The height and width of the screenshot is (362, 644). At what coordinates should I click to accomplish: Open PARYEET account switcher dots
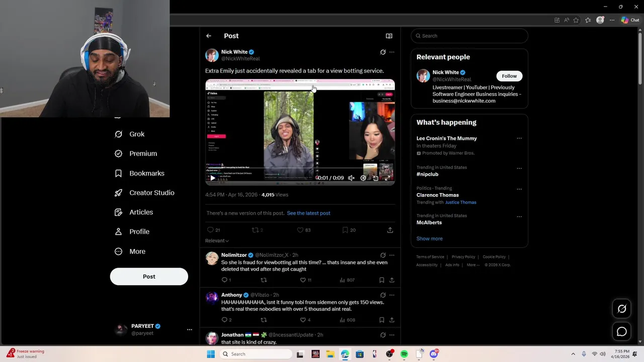click(190, 330)
